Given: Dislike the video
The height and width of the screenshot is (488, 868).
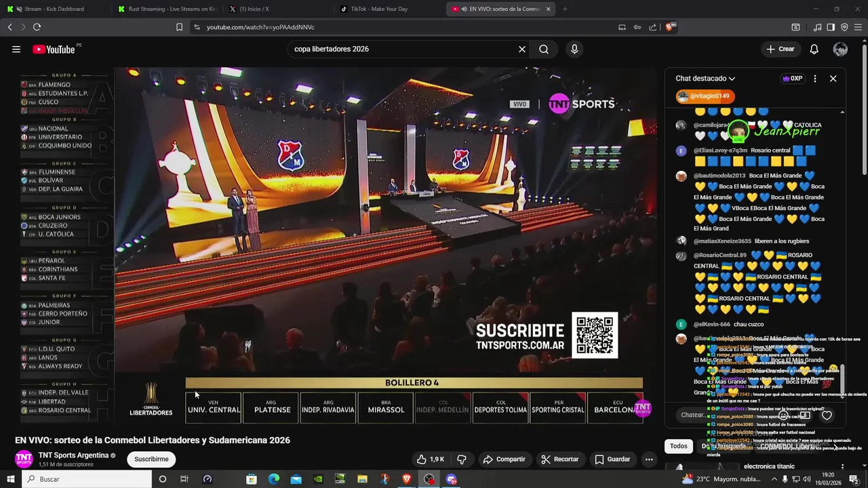Looking at the screenshot, I should [x=462, y=459].
